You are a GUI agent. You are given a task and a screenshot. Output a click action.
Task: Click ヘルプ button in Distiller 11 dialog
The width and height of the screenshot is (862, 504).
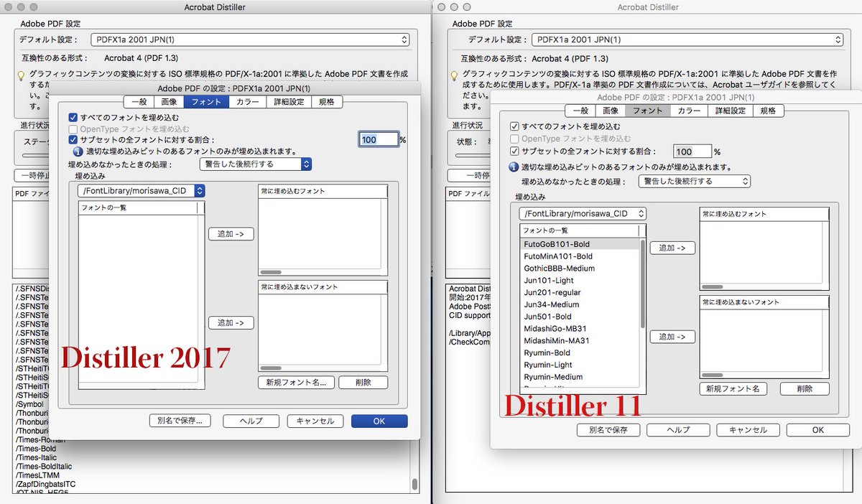click(x=678, y=429)
